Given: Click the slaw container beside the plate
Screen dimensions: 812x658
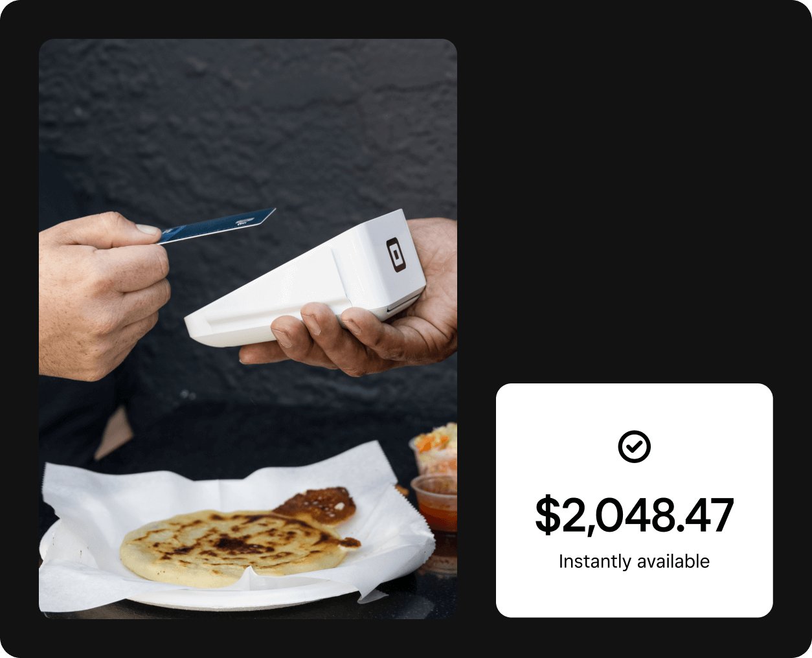Looking at the screenshot, I should coord(434,448).
